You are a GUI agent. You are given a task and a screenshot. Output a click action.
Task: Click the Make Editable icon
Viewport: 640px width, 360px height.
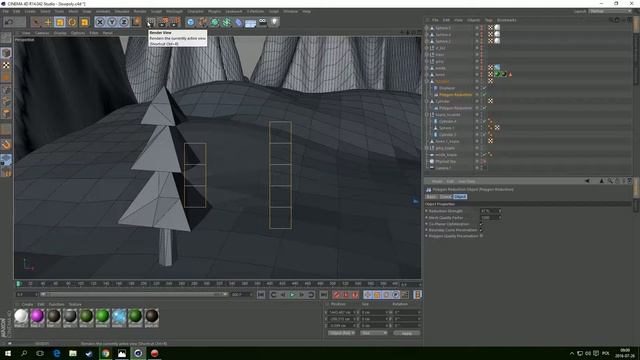(6, 39)
